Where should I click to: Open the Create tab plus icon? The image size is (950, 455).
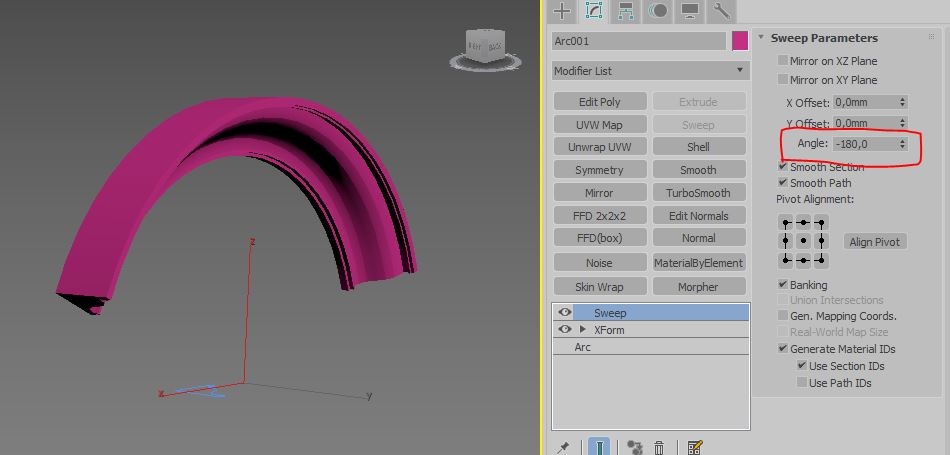click(x=563, y=11)
